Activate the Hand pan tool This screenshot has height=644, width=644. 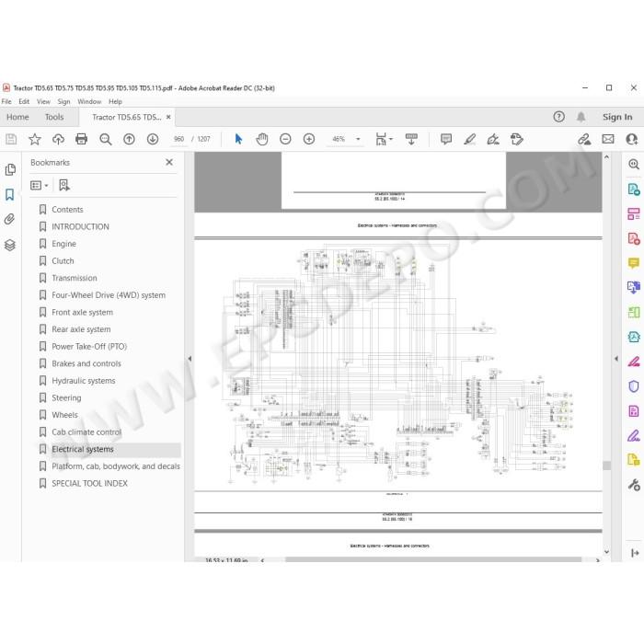262,139
